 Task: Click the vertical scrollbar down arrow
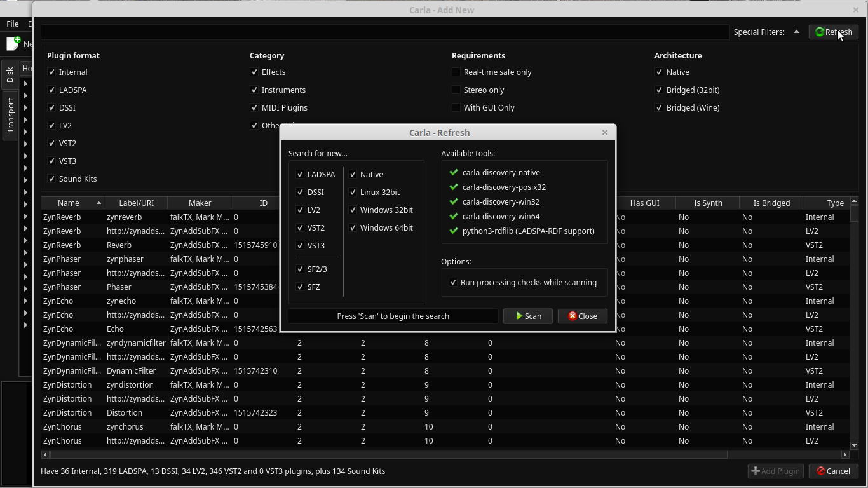click(x=854, y=445)
